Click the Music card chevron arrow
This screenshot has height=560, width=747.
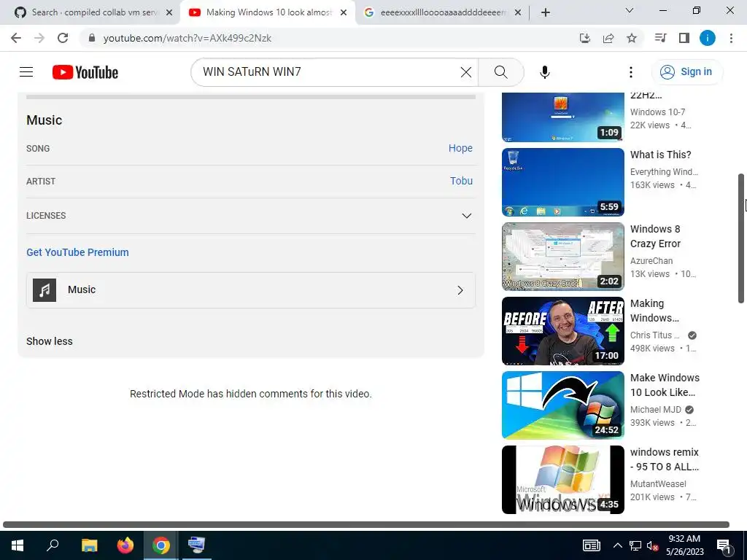[x=460, y=290]
